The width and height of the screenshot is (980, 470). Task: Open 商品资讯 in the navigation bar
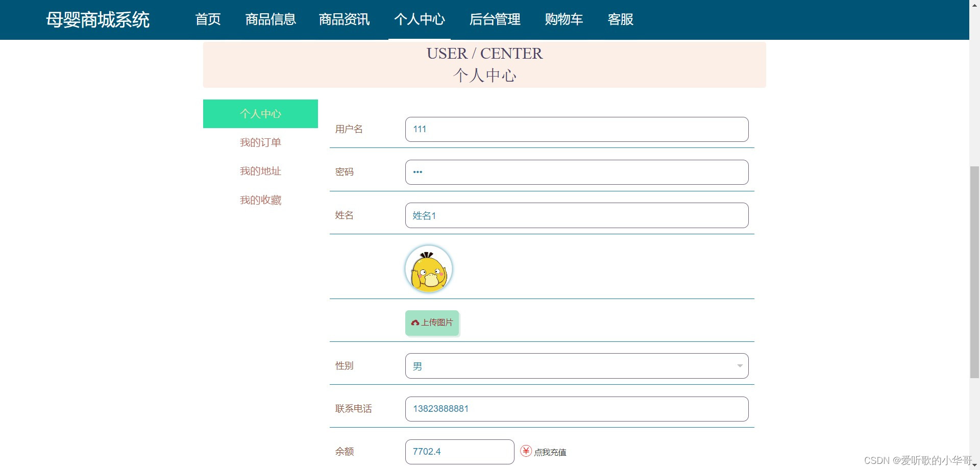pyautogui.click(x=344, y=19)
